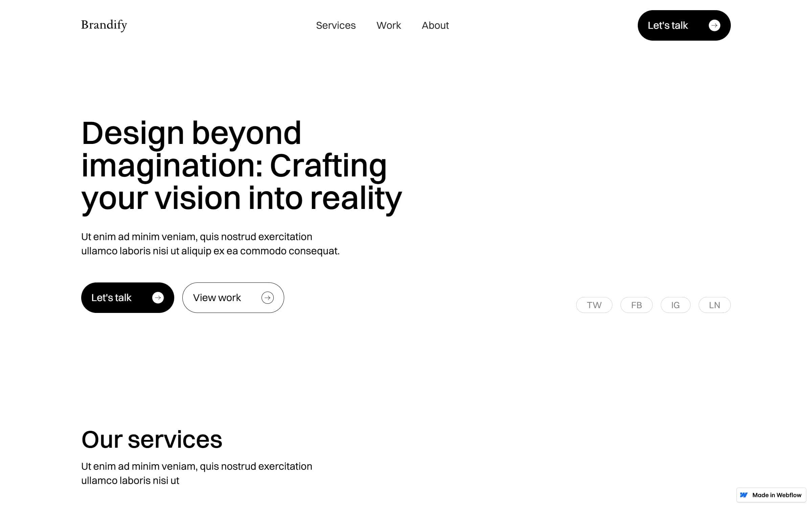Click the arrow icon in navbar CTA
This screenshot has width=812, height=508.
(714, 25)
